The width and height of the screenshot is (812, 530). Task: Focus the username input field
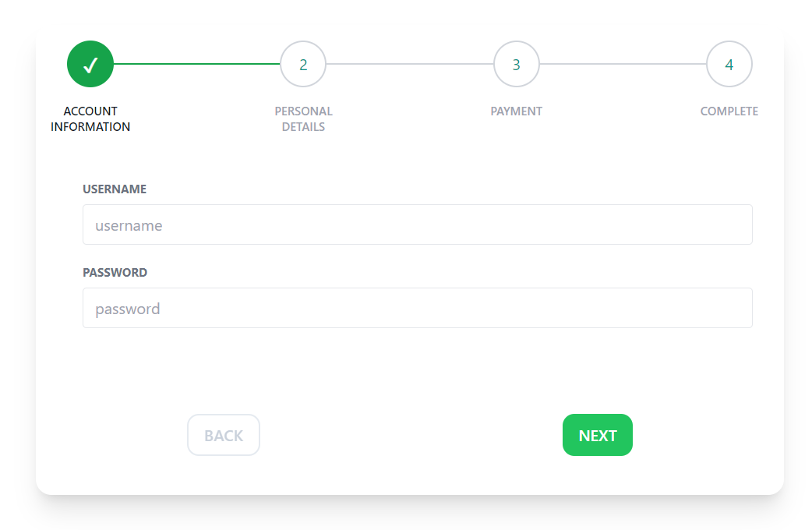tap(418, 224)
